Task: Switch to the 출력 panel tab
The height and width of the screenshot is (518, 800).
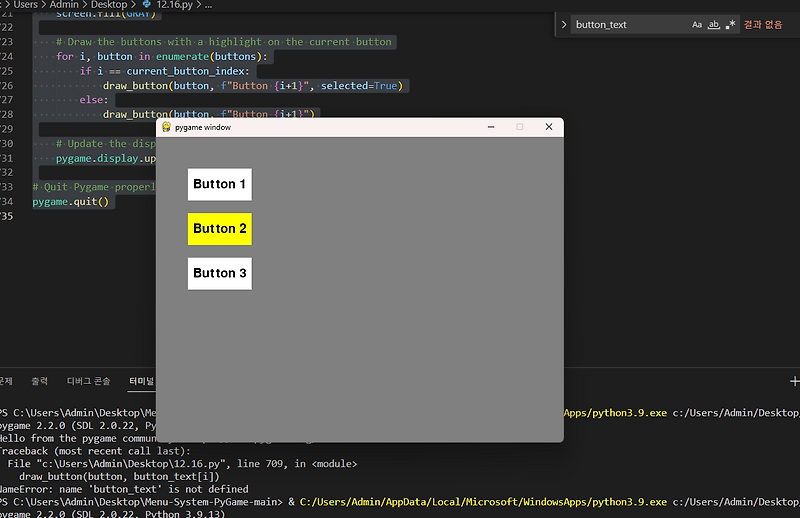Action: pos(39,381)
